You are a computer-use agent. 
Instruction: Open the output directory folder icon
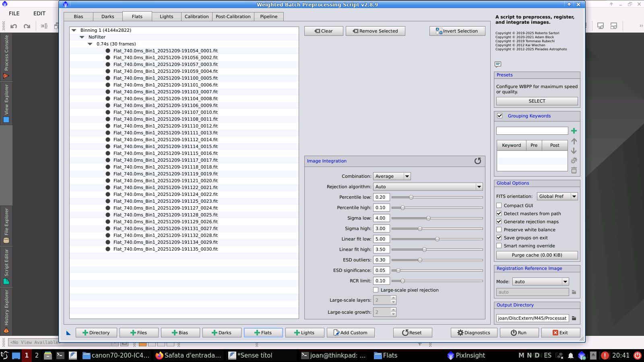tap(574, 318)
